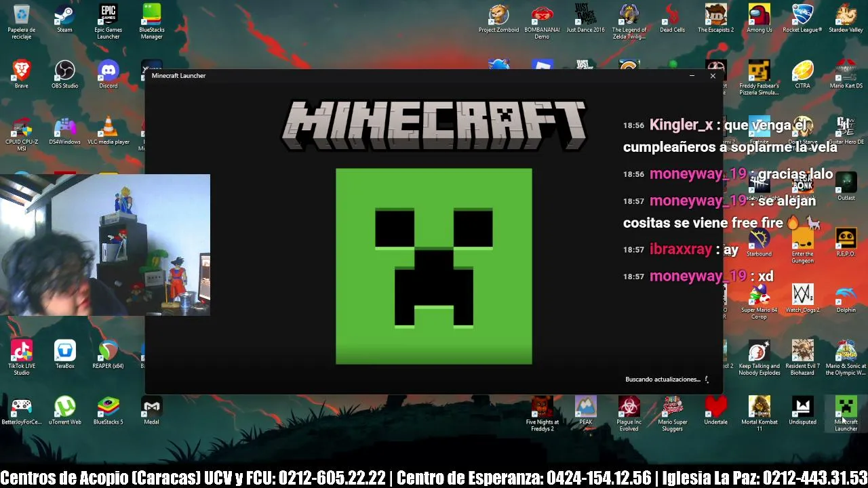Open the Starbound desktop icon

point(759,243)
